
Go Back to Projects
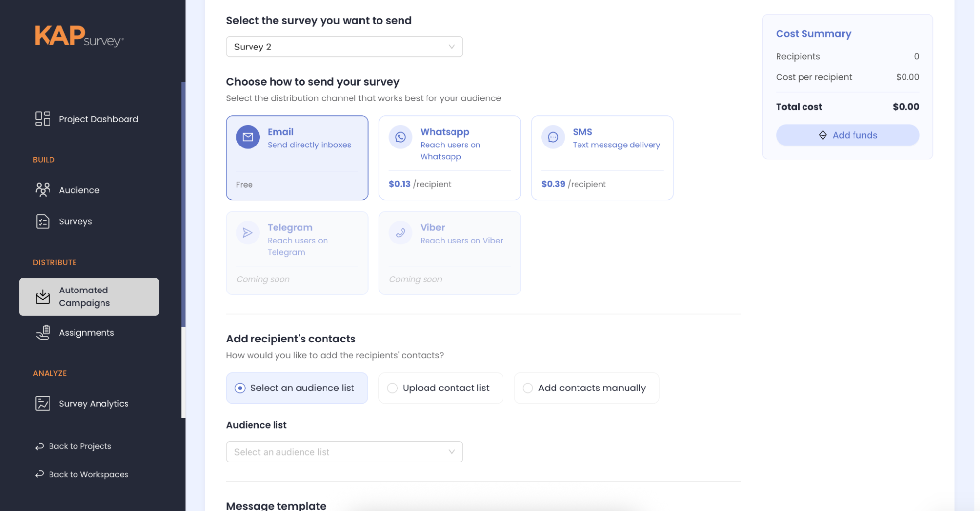(73, 446)
